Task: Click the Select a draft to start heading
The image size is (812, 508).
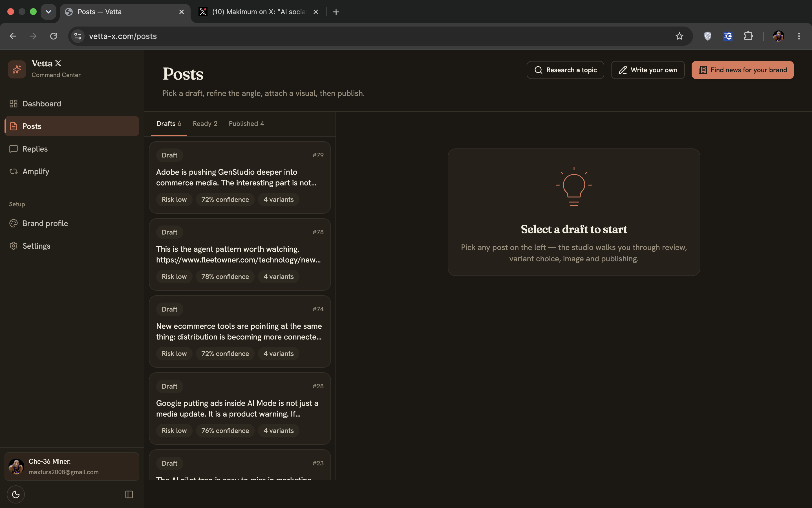Action: click(574, 229)
